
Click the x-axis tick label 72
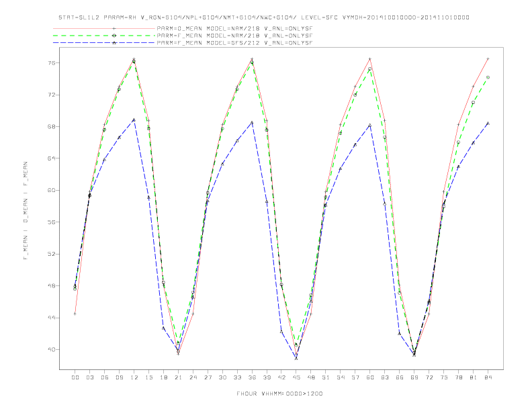point(429,377)
